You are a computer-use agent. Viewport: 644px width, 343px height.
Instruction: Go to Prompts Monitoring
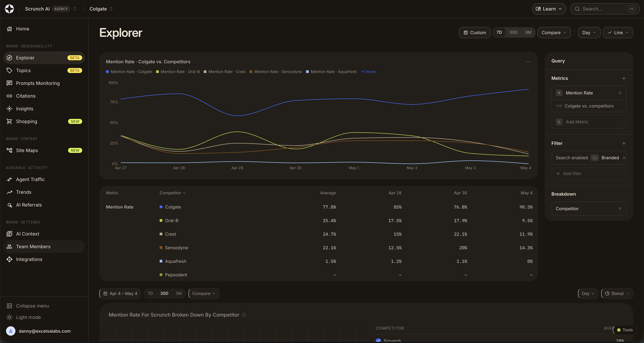44,83
